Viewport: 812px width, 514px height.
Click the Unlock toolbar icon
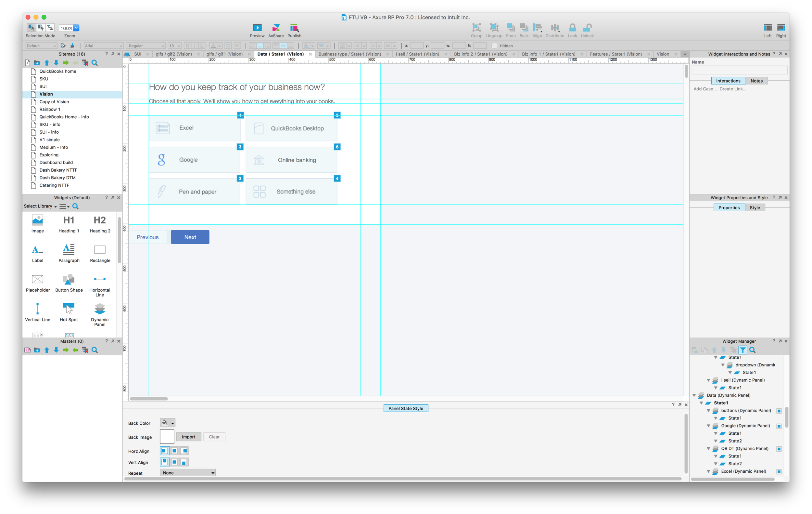[x=587, y=28]
